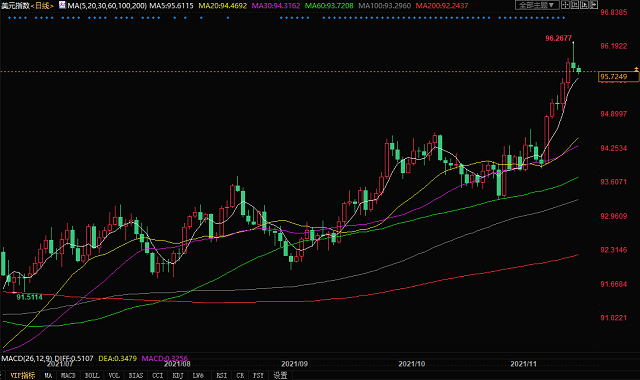Select the MACD indicator tab
Image resolution: width=640 pixels, height=380 pixels.
coord(68,376)
